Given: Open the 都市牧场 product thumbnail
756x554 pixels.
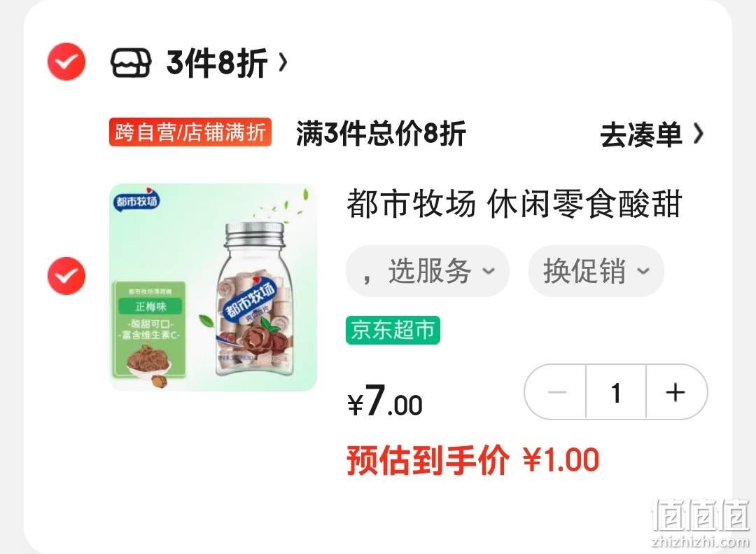Looking at the screenshot, I should [x=213, y=287].
